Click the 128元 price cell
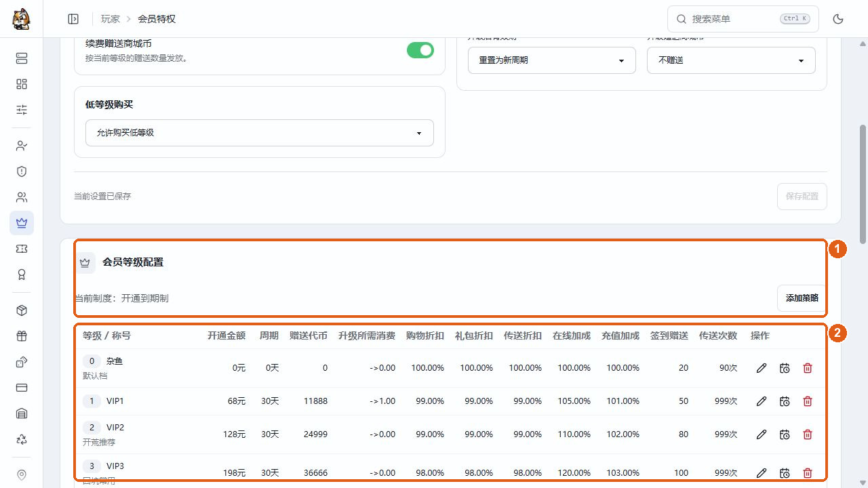The height and width of the screenshot is (488, 868). tap(234, 434)
